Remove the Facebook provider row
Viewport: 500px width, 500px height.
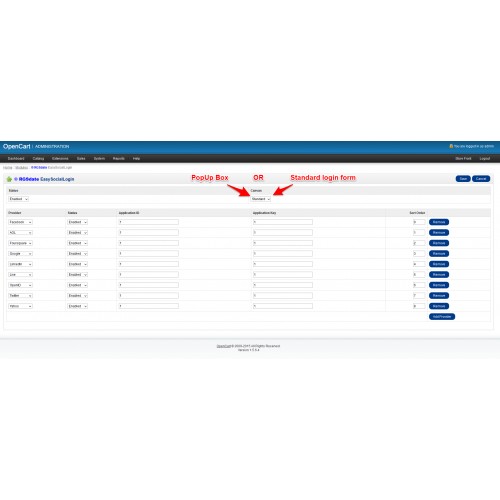coord(439,222)
